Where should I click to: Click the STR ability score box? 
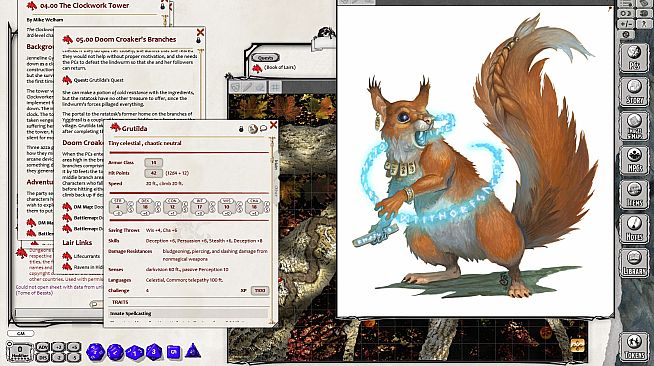[x=118, y=207]
